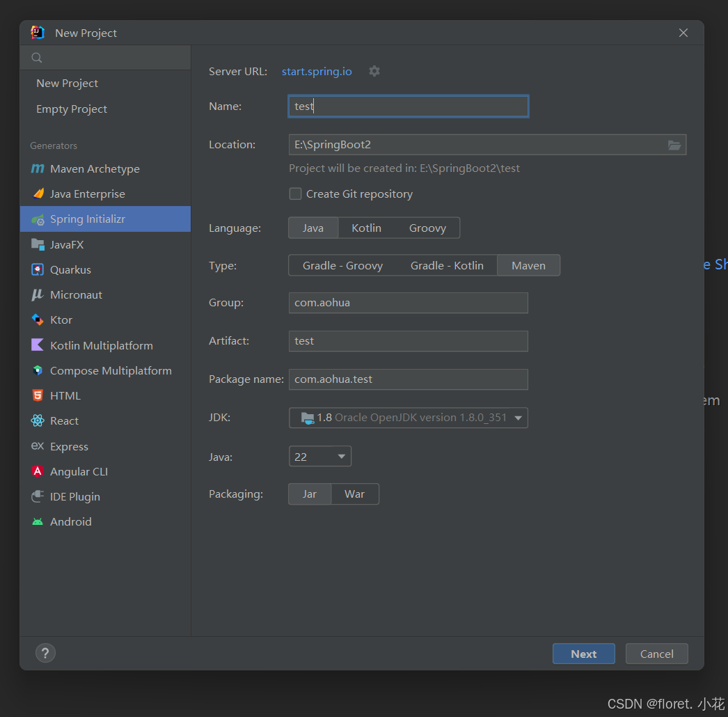Image resolution: width=728 pixels, height=717 pixels.
Task: Select Spring Initializr generator
Action: (x=105, y=219)
